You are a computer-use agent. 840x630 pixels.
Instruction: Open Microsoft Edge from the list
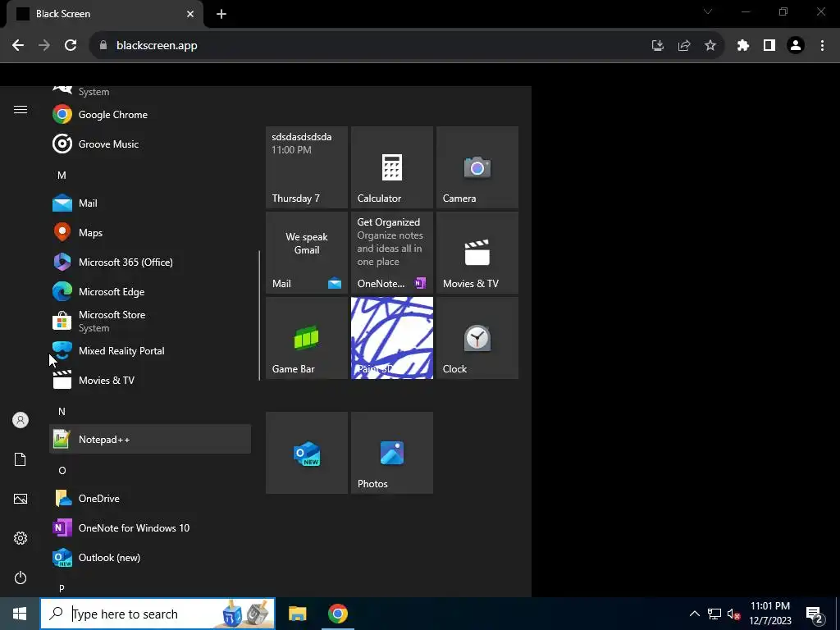coord(150,291)
